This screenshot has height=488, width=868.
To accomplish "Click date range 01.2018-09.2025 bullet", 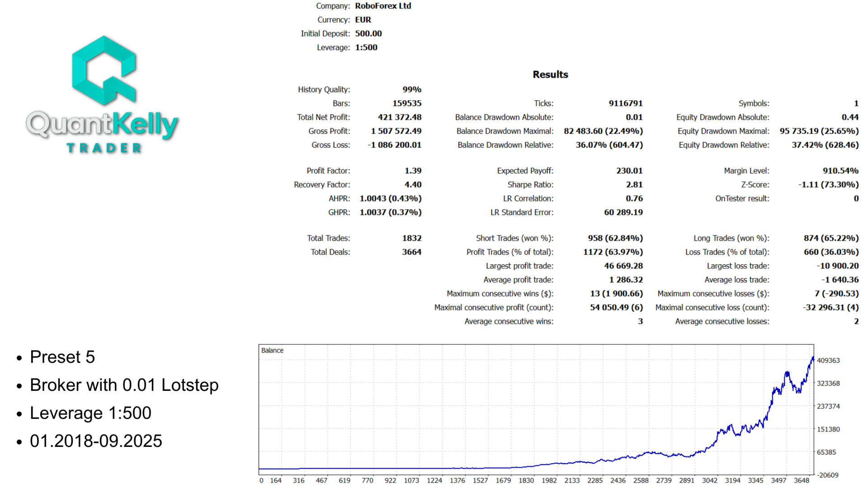I will (96, 441).
